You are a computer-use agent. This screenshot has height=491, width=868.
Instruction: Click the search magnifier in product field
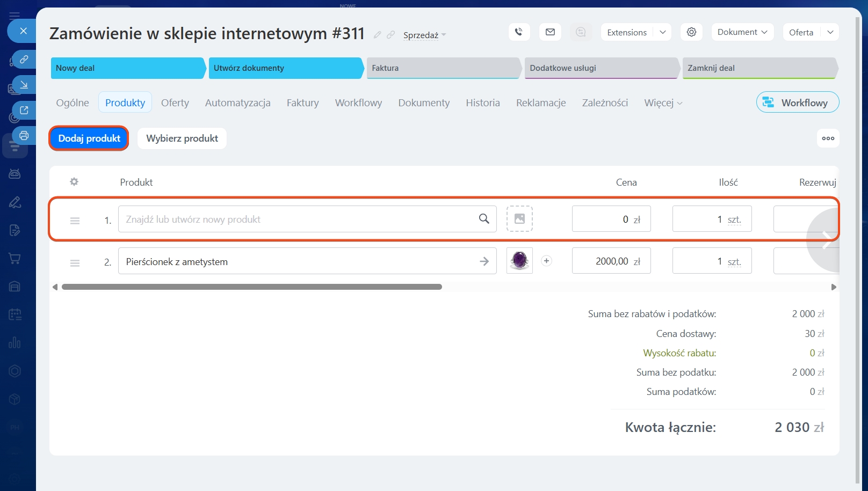484,219
